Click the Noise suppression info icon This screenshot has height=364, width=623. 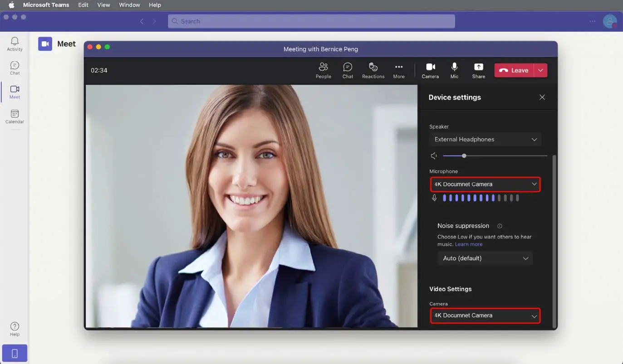(x=500, y=226)
